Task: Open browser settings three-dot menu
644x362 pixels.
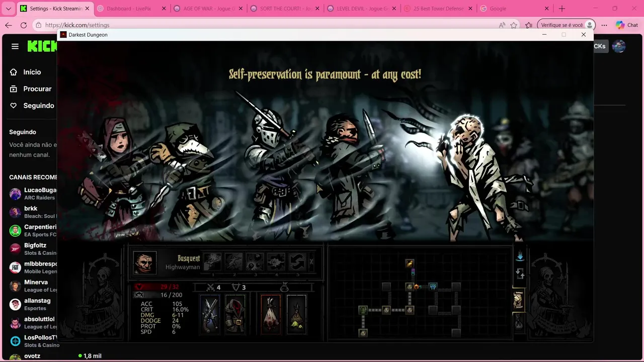Action: (x=604, y=25)
